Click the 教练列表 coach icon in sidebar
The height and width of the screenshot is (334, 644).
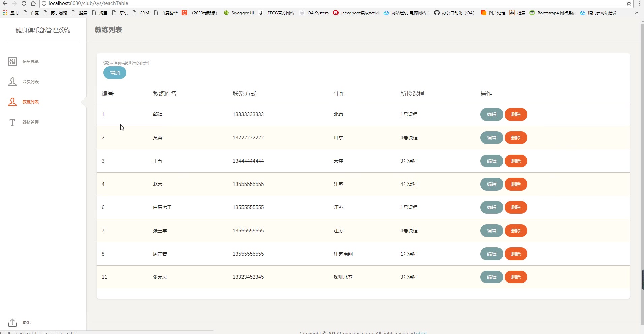[x=12, y=102]
